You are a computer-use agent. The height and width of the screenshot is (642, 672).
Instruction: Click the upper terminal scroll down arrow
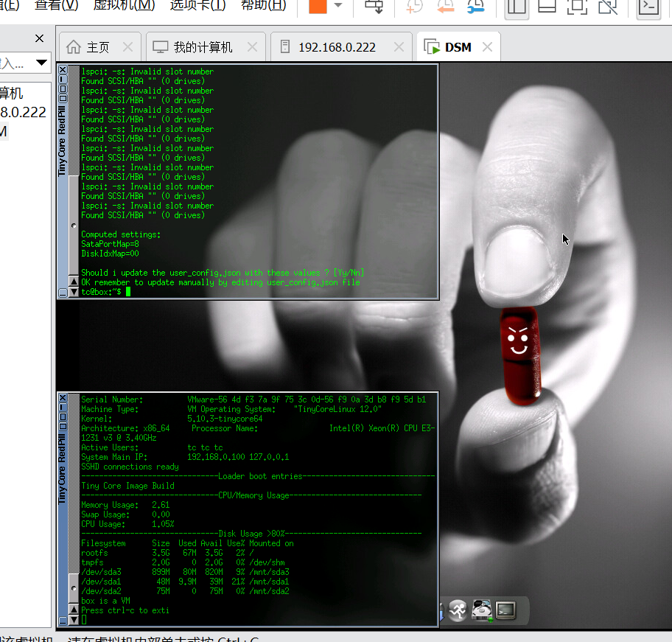click(x=73, y=292)
